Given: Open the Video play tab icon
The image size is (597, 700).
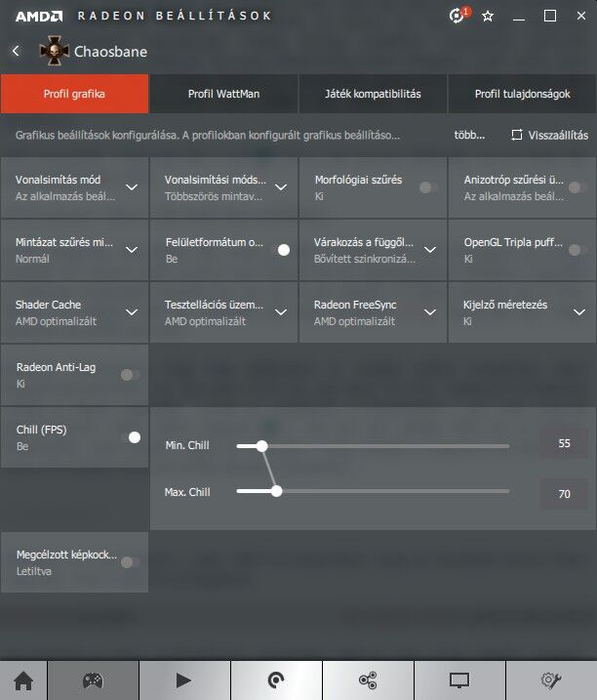Looking at the screenshot, I should (183, 680).
